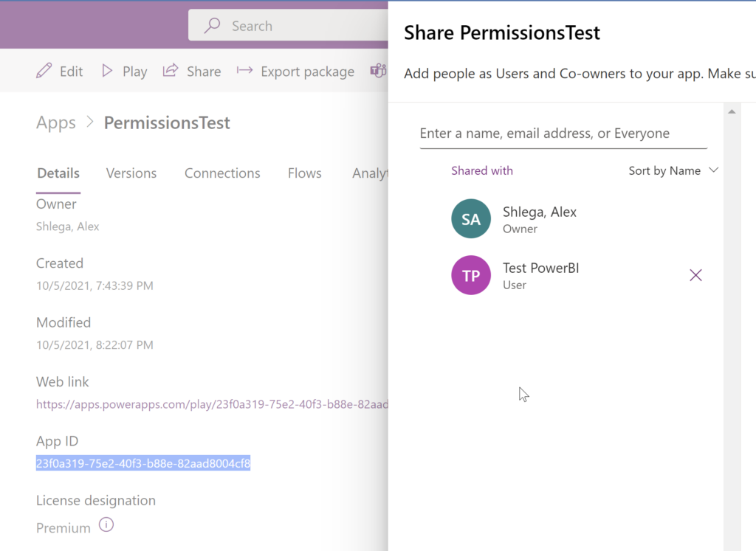The height and width of the screenshot is (551, 756).
Task: Select the Test PowerBI name in shared list
Action: [541, 268]
